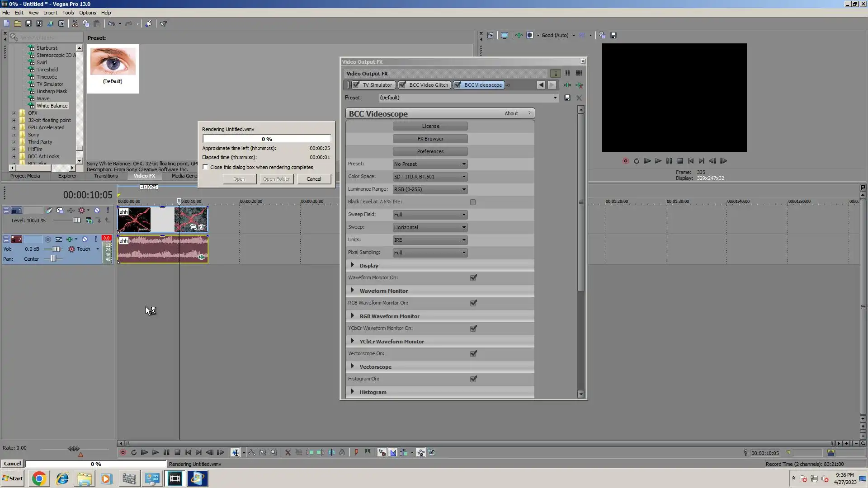Viewport: 868px width, 488px height.
Task: Click the stop button in timeline transport
Action: (177, 452)
